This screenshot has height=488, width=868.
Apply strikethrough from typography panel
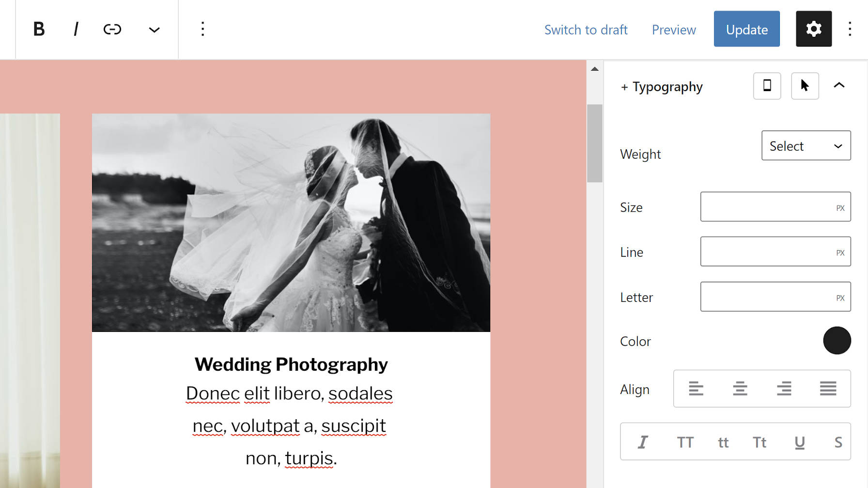[x=838, y=441]
